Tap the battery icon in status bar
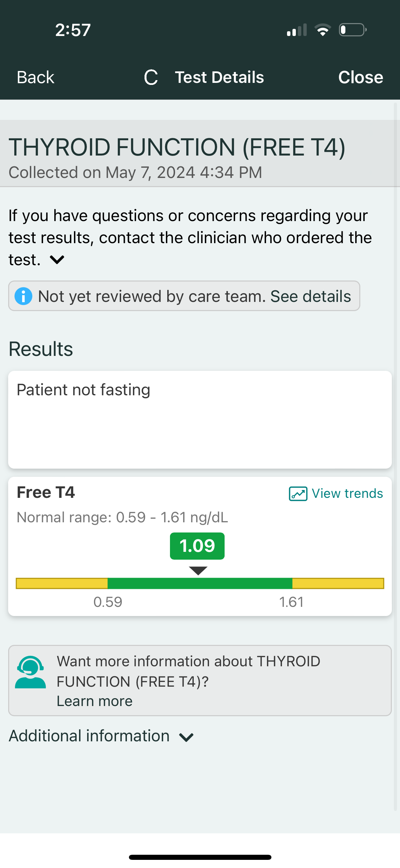The width and height of the screenshot is (400, 868). coord(353,30)
